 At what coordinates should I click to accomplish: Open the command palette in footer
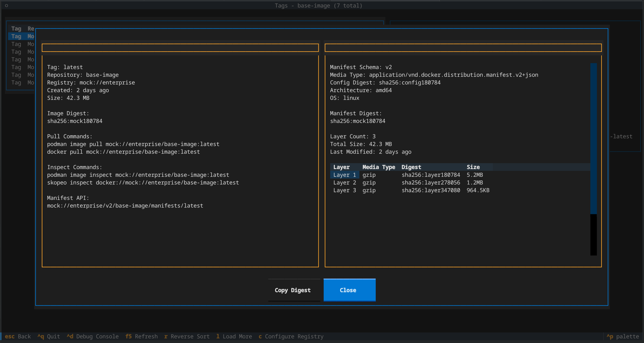tap(623, 336)
